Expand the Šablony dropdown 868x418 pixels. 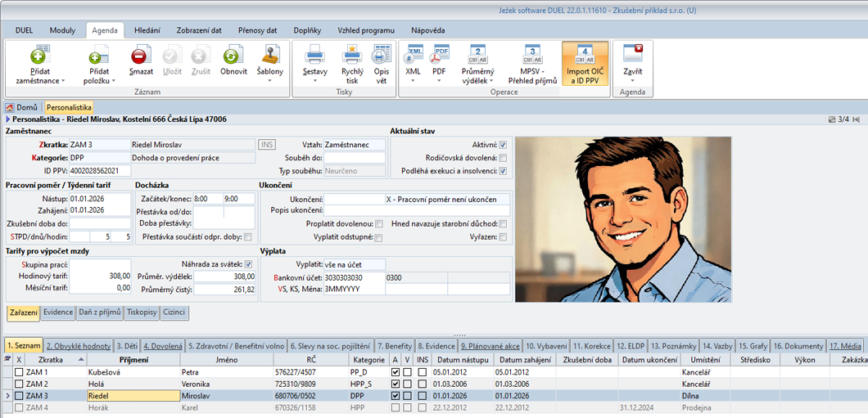coord(270,81)
